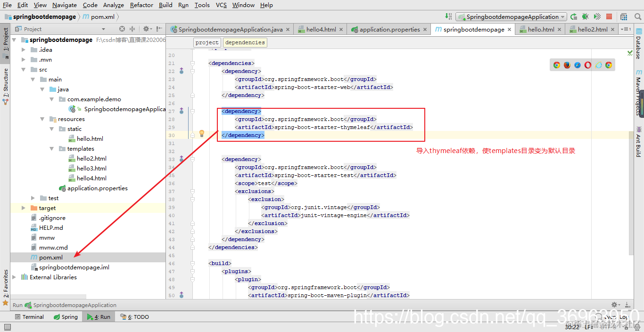Toggle the Database tool window
The width and height of the screenshot is (644, 332).
pyautogui.click(x=639, y=43)
